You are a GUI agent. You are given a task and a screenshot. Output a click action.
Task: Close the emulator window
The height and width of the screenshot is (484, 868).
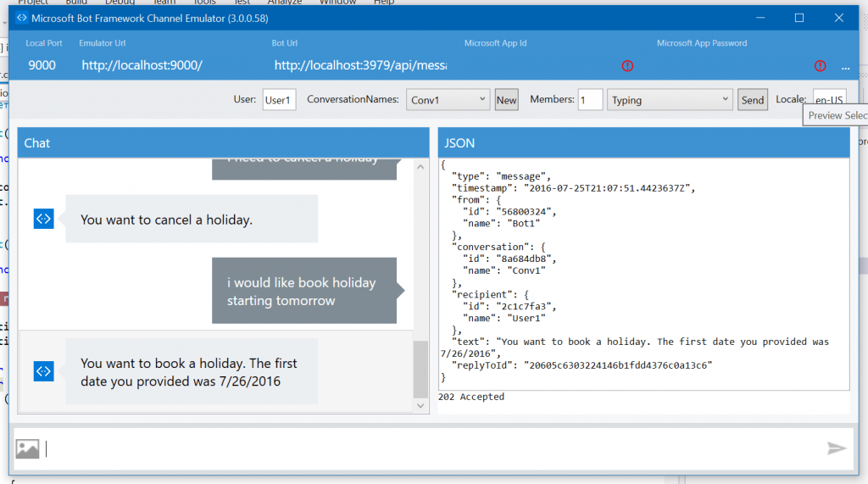click(x=839, y=18)
